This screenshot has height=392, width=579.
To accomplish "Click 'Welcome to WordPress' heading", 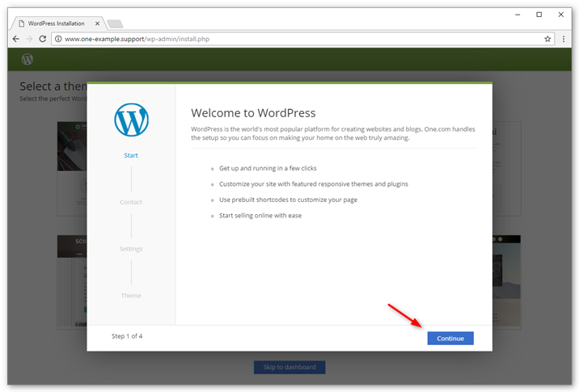I will tap(253, 113).
